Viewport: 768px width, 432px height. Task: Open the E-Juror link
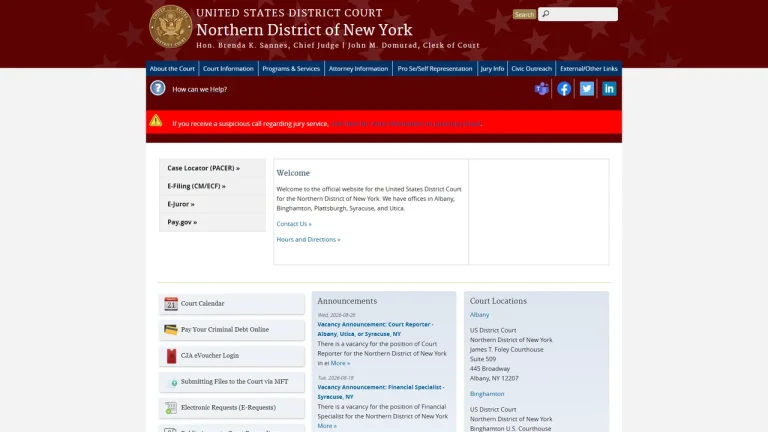click(x=181, y=204)
